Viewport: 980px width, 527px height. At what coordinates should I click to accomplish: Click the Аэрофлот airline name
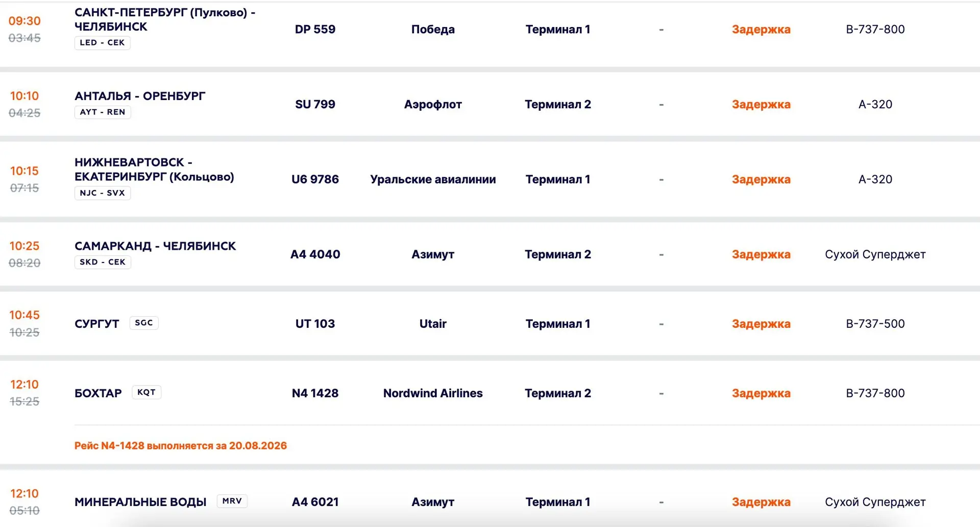pyautogui.click(x=433, y=105)
